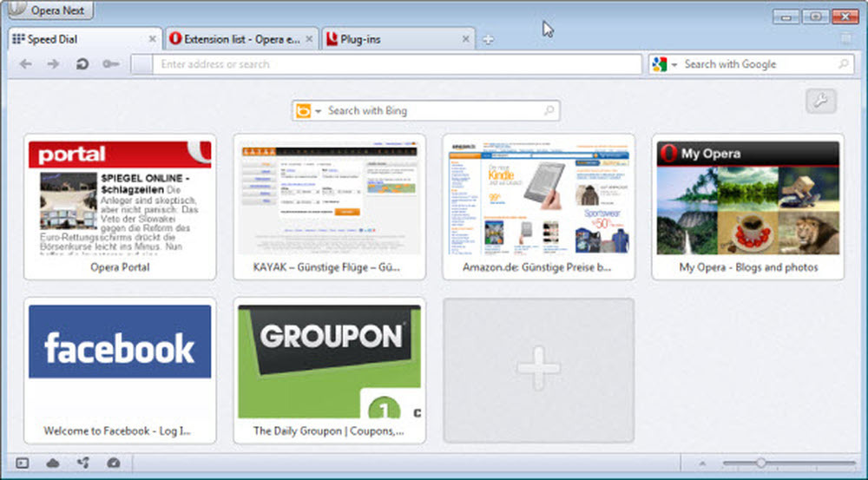The image size is (868, 480).
Task: Open Opera Unite icon in status bar
Action: coord(83,464)
